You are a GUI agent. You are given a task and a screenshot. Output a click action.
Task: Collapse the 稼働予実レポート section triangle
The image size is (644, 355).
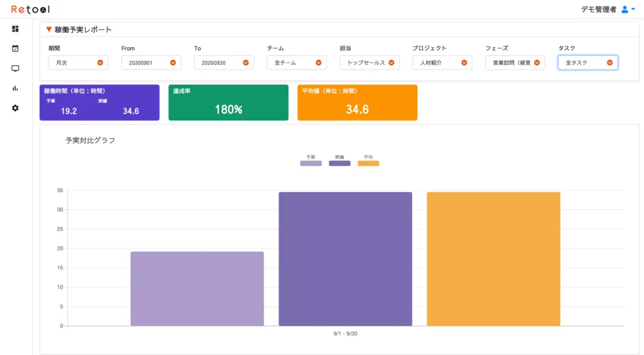(49, 30)
